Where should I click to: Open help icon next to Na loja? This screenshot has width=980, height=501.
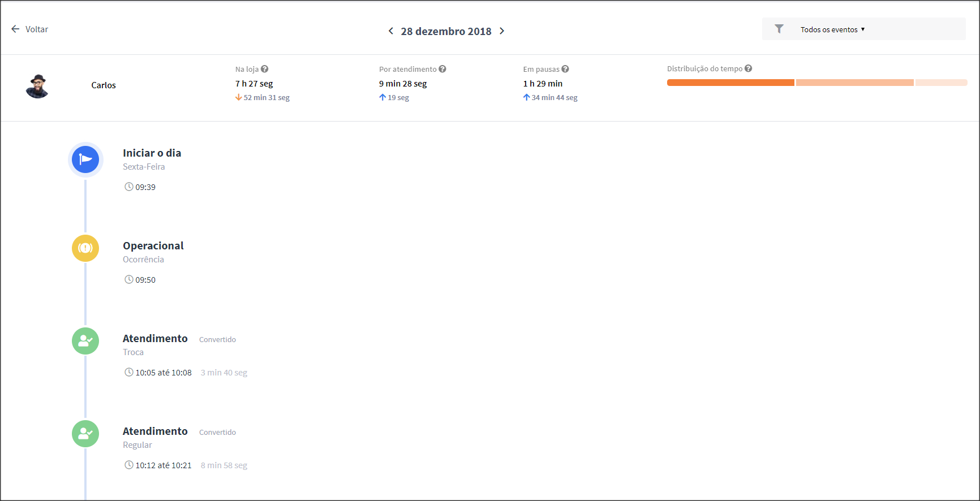(x=265, y=69)
